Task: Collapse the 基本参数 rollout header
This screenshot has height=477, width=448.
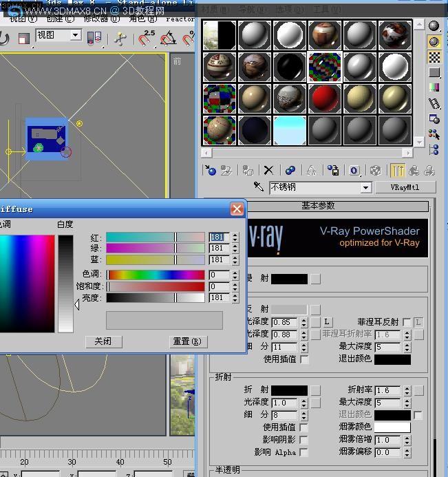Action: (318, 206)
